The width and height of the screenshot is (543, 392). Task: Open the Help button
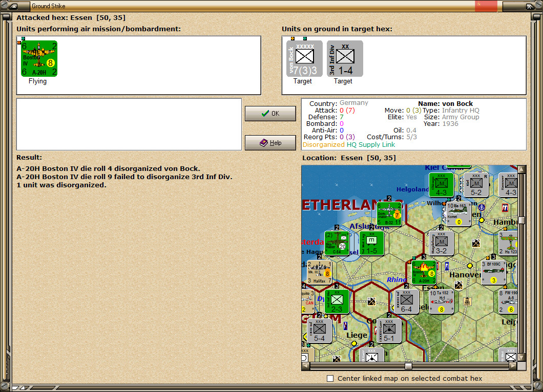[270, 143]
